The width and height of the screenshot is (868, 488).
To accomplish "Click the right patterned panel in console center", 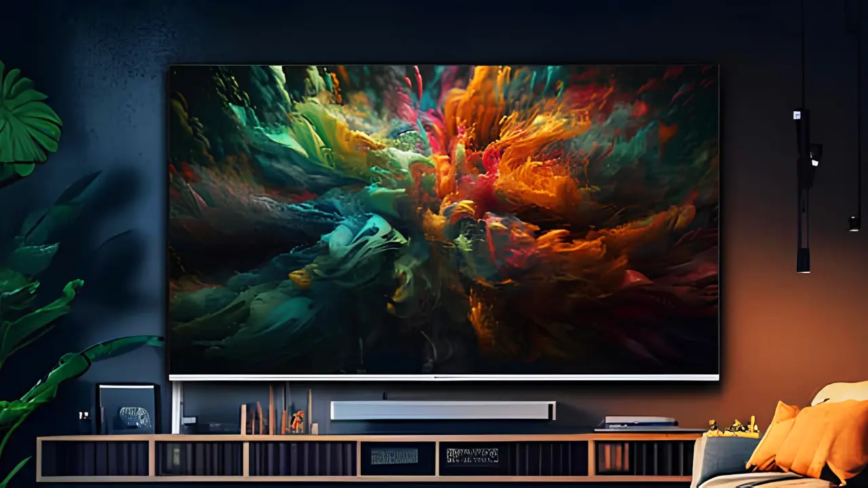I will pyautogui.click(x=473, y=456).
